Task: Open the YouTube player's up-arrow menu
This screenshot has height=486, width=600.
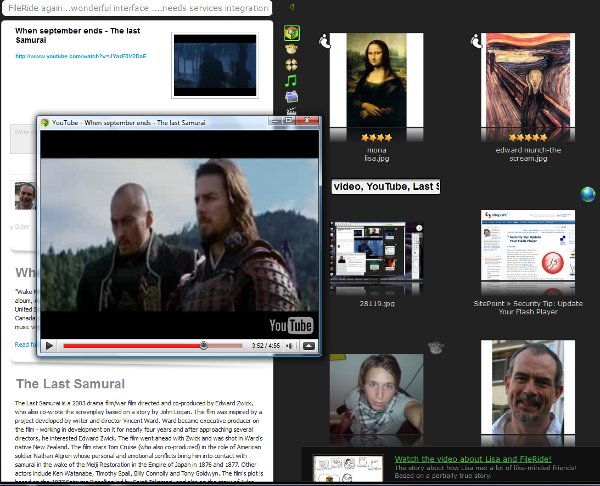Action: click(308, 346)
